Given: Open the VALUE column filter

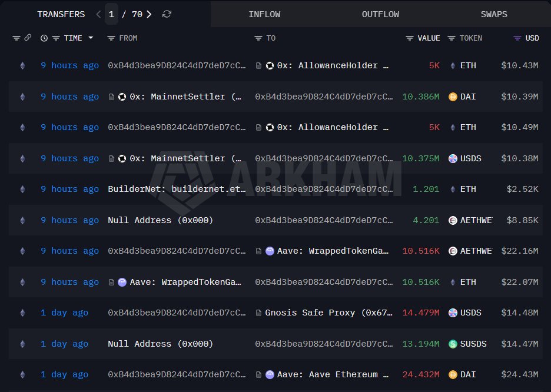Looking at the screenshot, I should 409,38.
